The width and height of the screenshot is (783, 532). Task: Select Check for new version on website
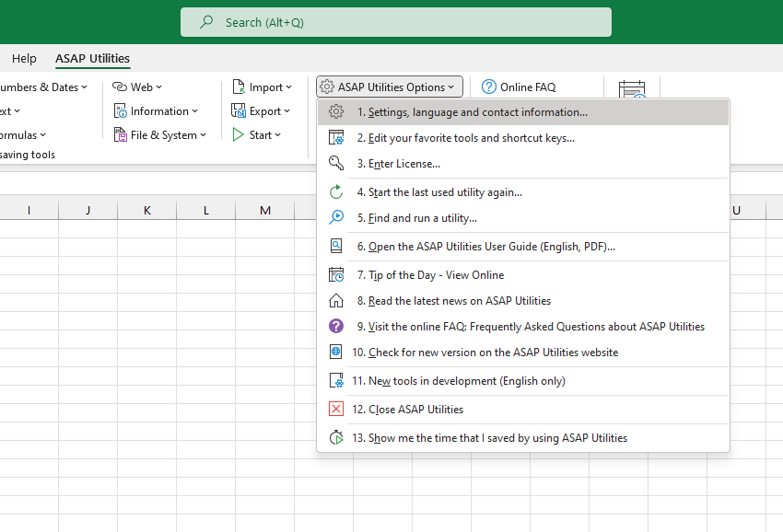click(x=523, y=353)
